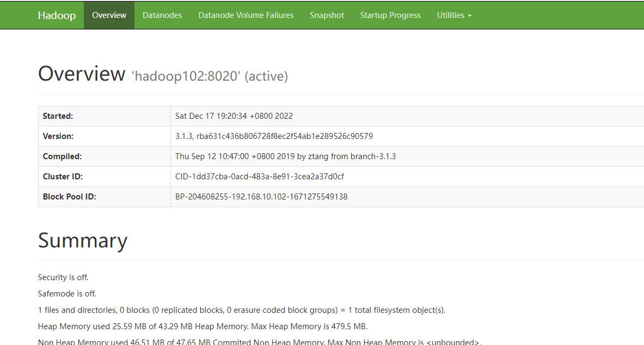Click the Started timestamp value
This screenshot has height=345, width=644.
click(x=233, y=116)
